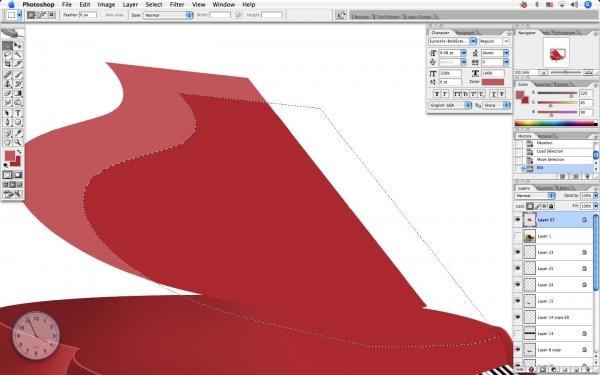Select the Load Selection history state
Image resolution: width=600 pixels, height=375 pixels.
coord(555,151)
